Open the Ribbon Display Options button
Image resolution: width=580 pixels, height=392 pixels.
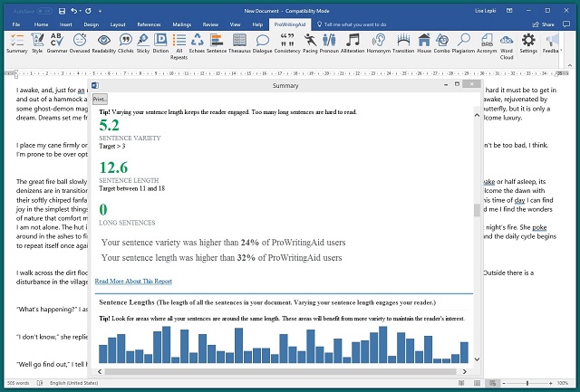tap(509, 11)
